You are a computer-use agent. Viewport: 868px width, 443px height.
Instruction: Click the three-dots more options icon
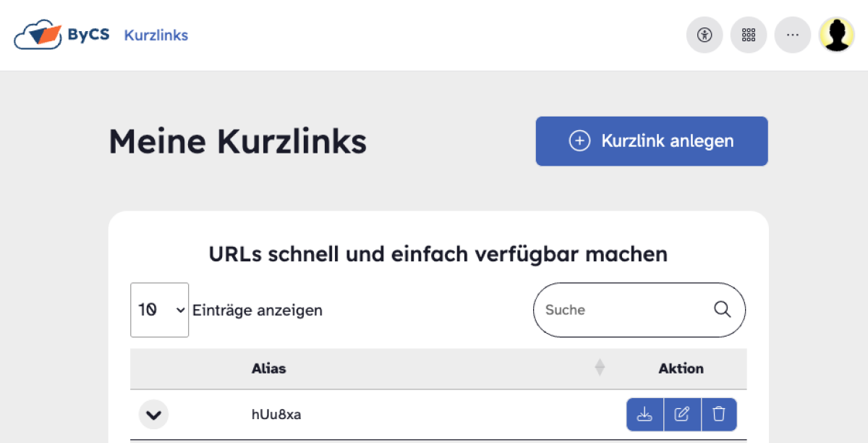pos(793,35)
